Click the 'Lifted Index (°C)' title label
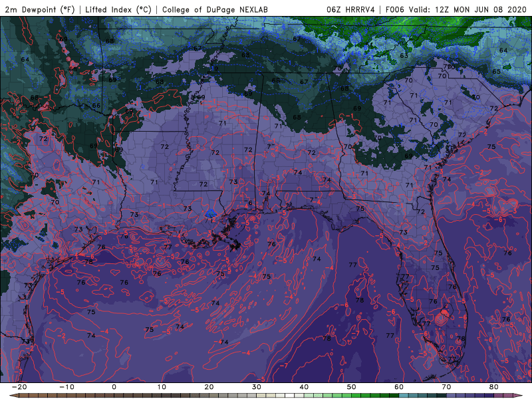532x399 pixels. pyautogui.click(x=118, y=9)
